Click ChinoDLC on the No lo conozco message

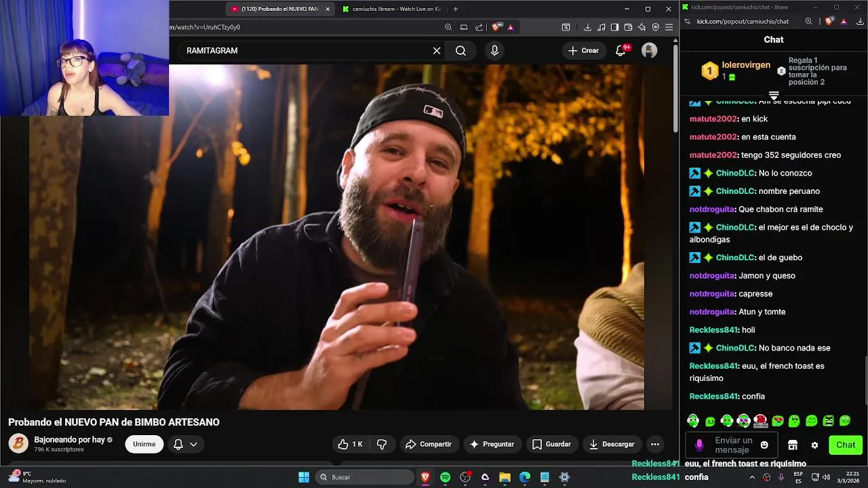(735, 173)
